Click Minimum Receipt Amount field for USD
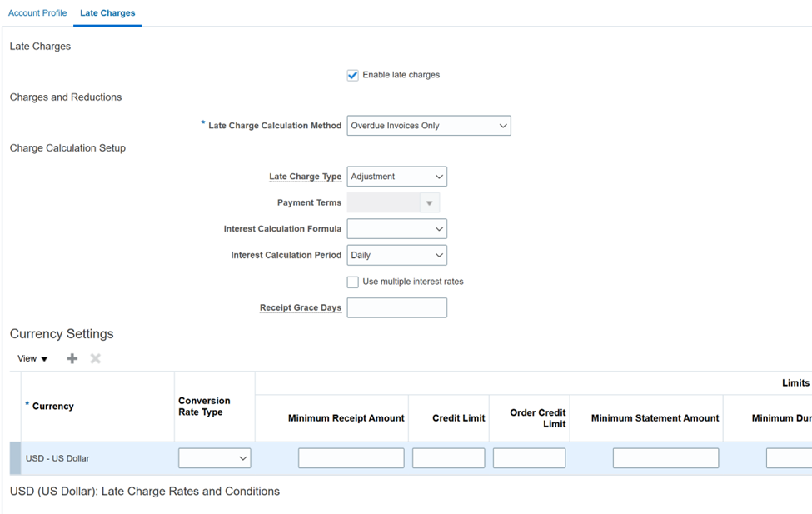Image resolution: width=812 pixels, height=514 pixels. pos(351,458)
